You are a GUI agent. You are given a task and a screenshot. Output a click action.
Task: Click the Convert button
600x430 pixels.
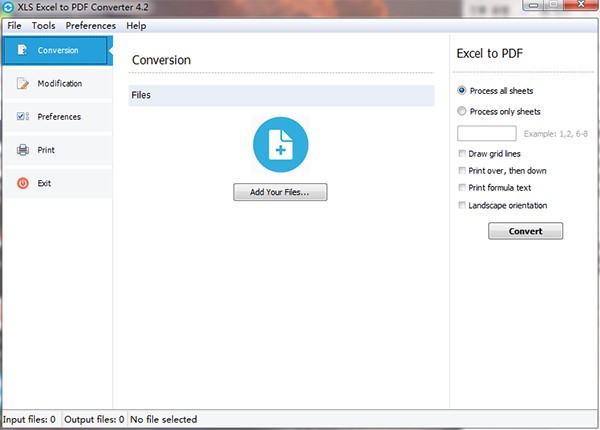[x=525, y=231]
